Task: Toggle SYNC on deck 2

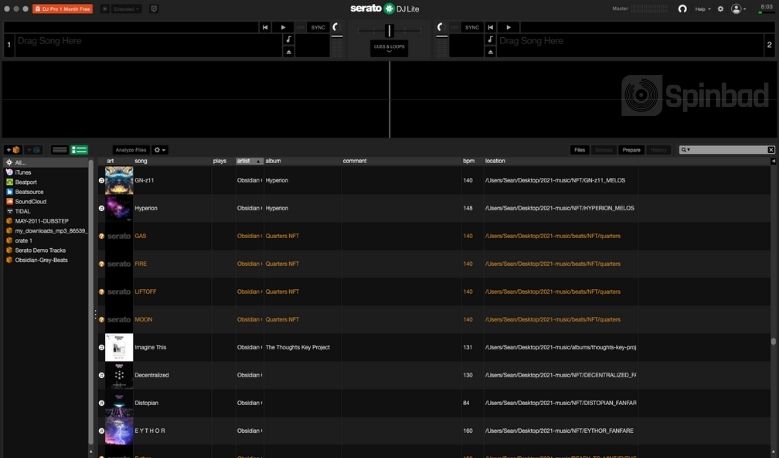Action: coord(472,27)
